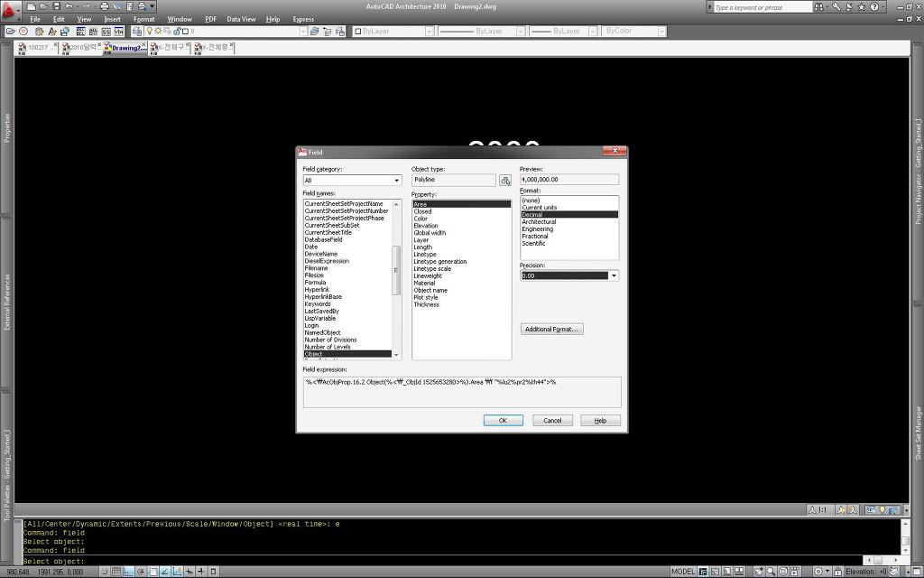
Task: Open the Insert menu
Action: (112, 20)
